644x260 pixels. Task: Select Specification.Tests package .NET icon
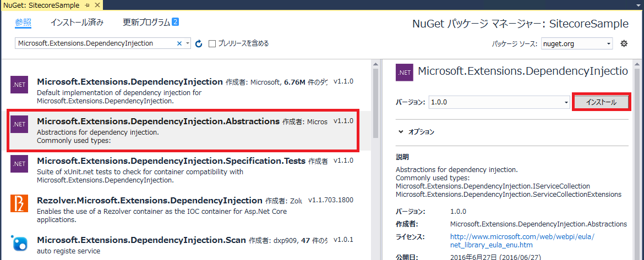coord(19,164)
